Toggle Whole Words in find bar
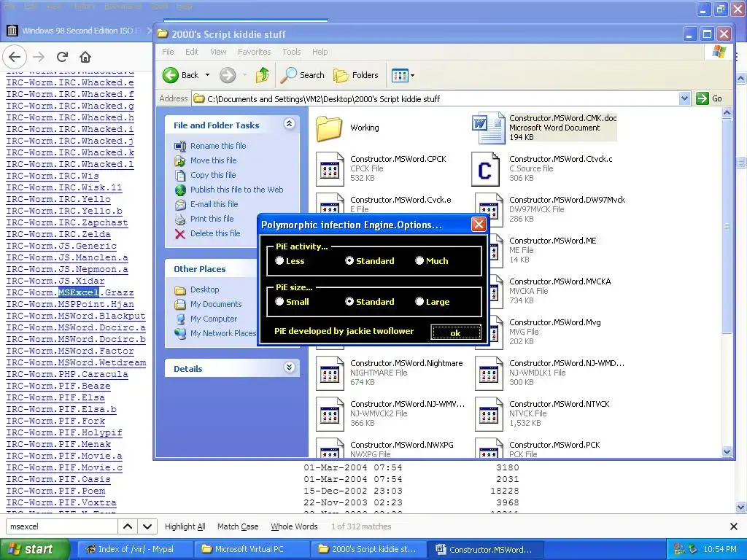Image resolution: width=747 pixels, height=560 pixels. click(x=294, y=526)
